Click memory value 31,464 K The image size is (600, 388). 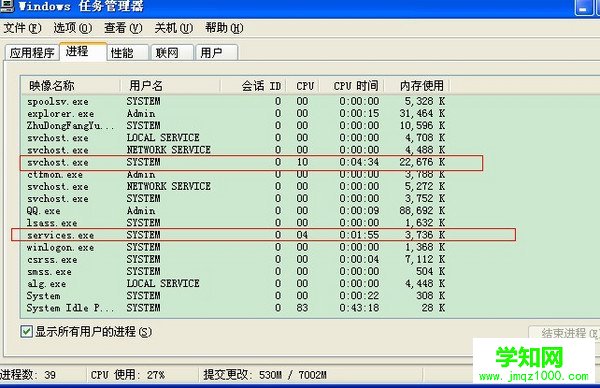[x=422, y=114]
